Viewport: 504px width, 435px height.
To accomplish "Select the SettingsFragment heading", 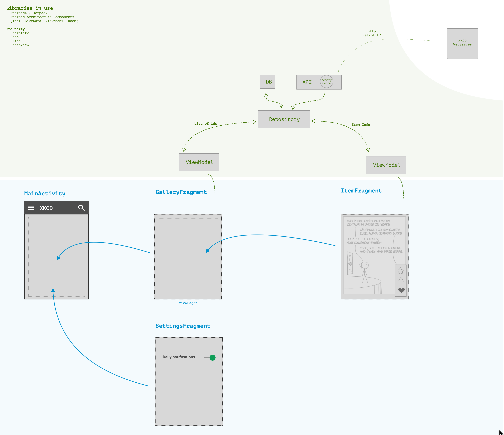I will (183, 326).
